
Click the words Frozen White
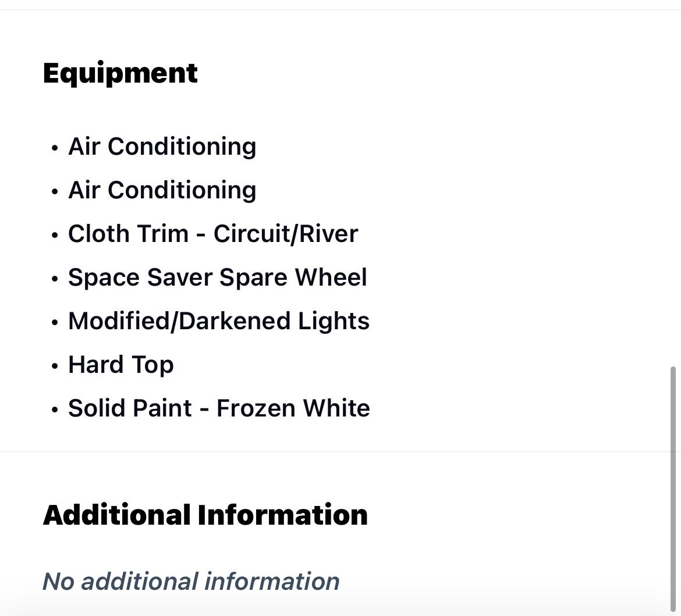[x=293, y=408]
